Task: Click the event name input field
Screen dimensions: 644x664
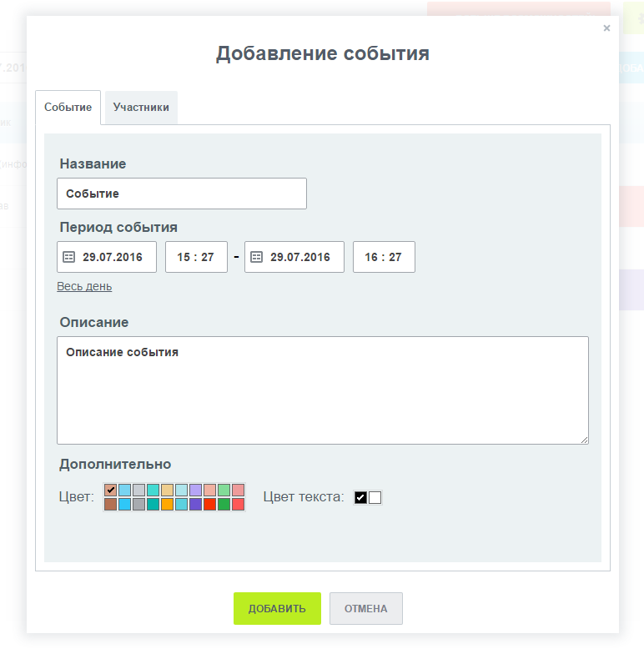Action: point(182,194)
